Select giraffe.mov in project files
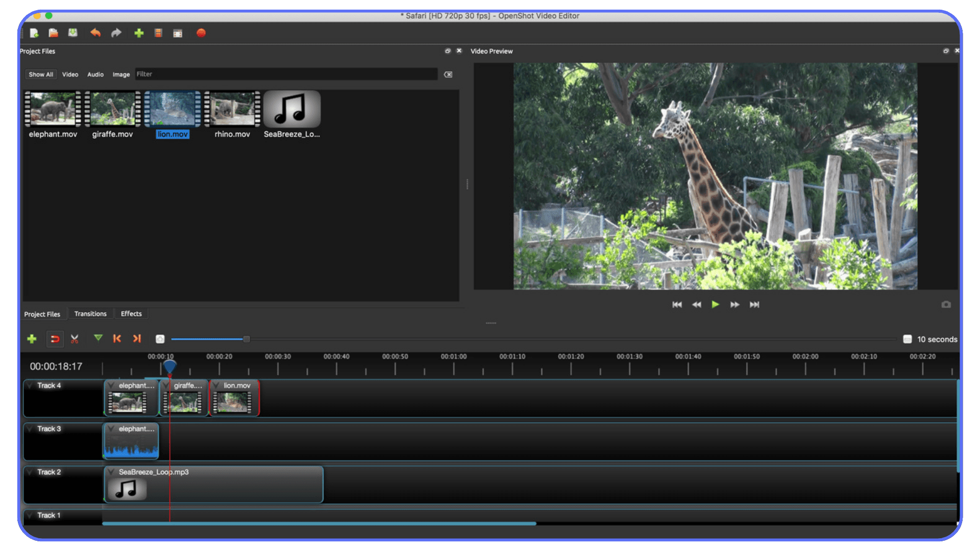 [x=112, y=114]
